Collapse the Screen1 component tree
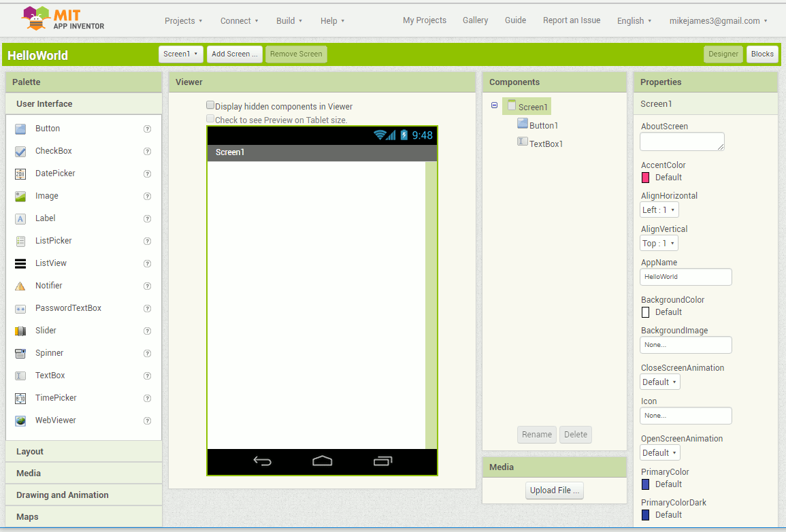 click(x=493, y=106)
